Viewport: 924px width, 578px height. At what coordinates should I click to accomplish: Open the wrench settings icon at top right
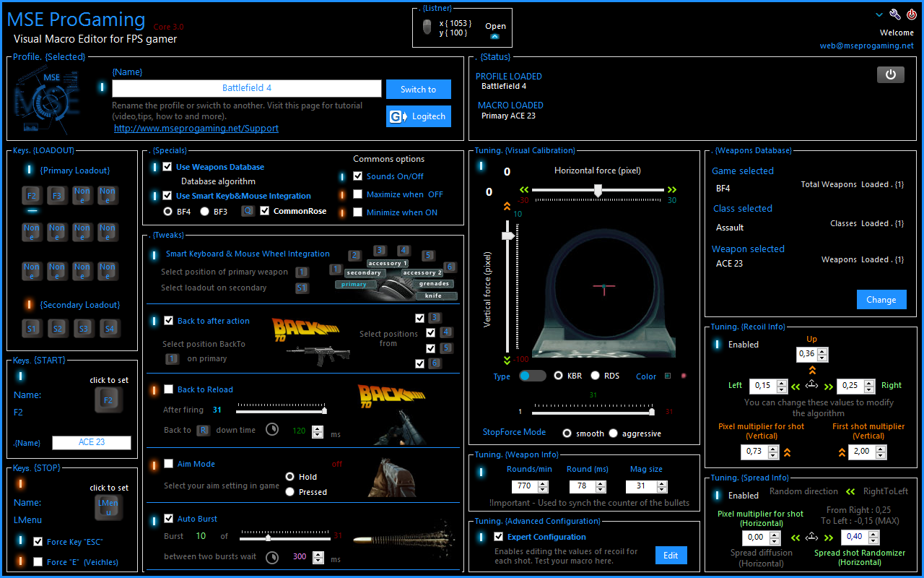click(895, 14)
